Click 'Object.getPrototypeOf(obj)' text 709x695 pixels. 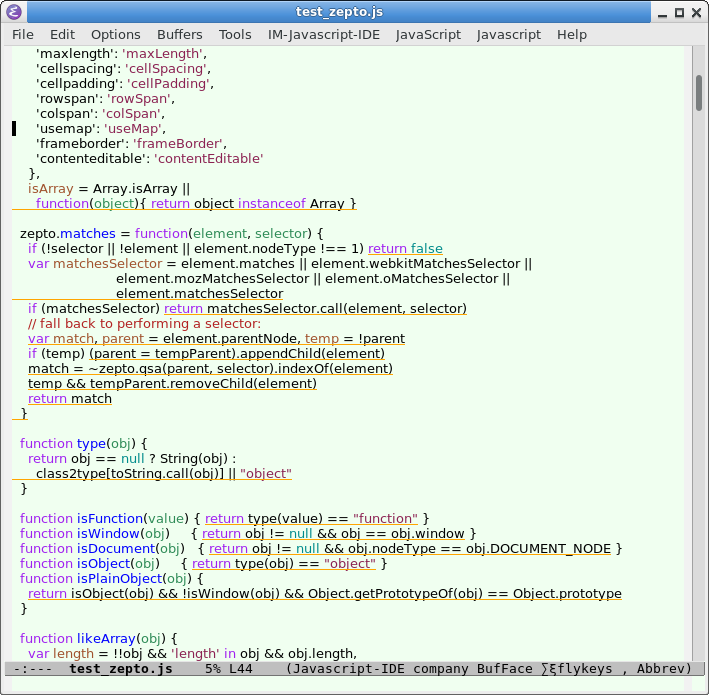[x=395, y=593]
